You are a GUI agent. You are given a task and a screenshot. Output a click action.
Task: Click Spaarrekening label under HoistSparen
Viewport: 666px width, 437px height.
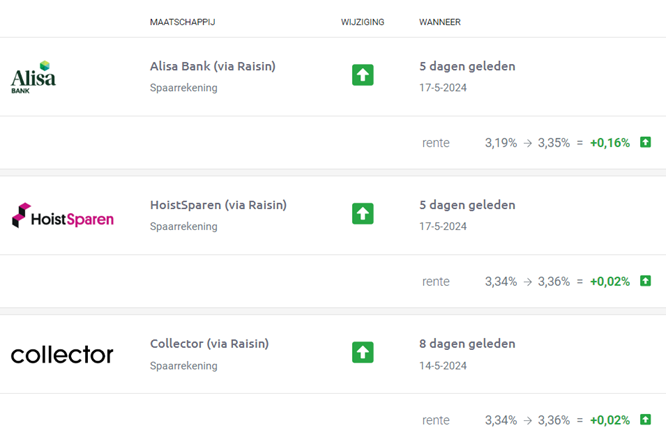(183, 226)
